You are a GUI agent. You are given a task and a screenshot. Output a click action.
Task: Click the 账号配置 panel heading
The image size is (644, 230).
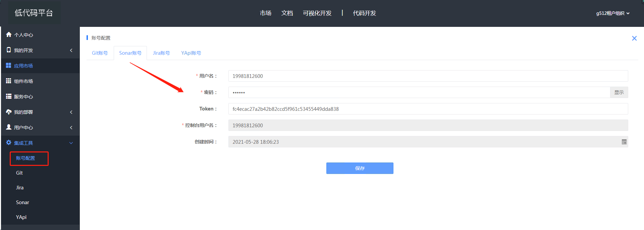(x=101, y=38)
